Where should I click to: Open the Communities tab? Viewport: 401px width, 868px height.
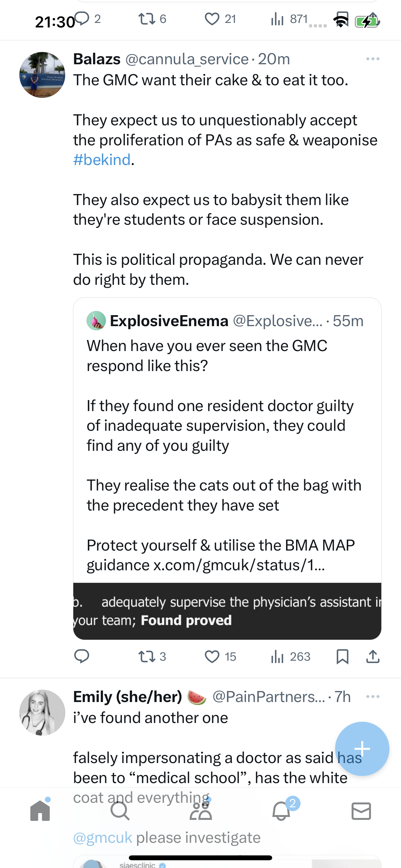click(201, 811)
